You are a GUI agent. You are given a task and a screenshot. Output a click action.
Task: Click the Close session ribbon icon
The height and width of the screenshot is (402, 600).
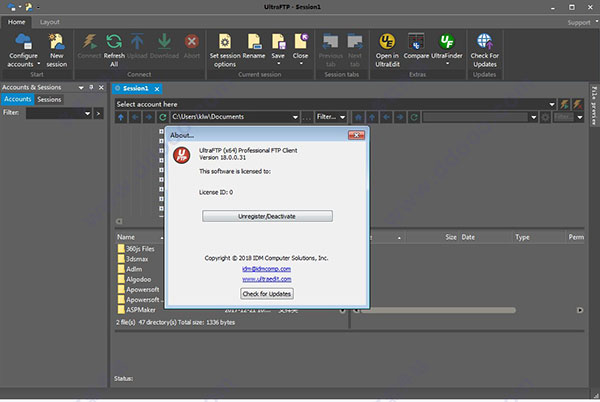click(x=301, y=42)
